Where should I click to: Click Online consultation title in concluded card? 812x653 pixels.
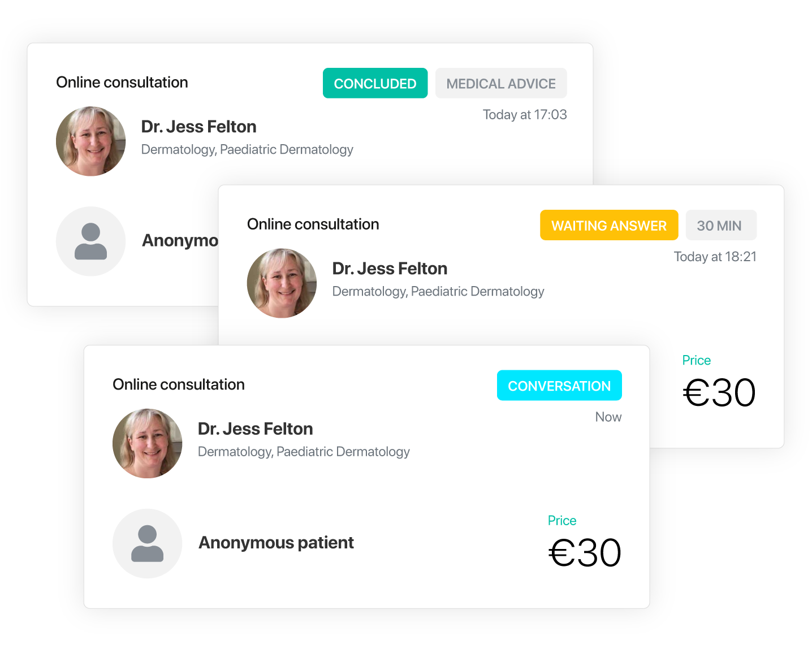tap(122, 83)
